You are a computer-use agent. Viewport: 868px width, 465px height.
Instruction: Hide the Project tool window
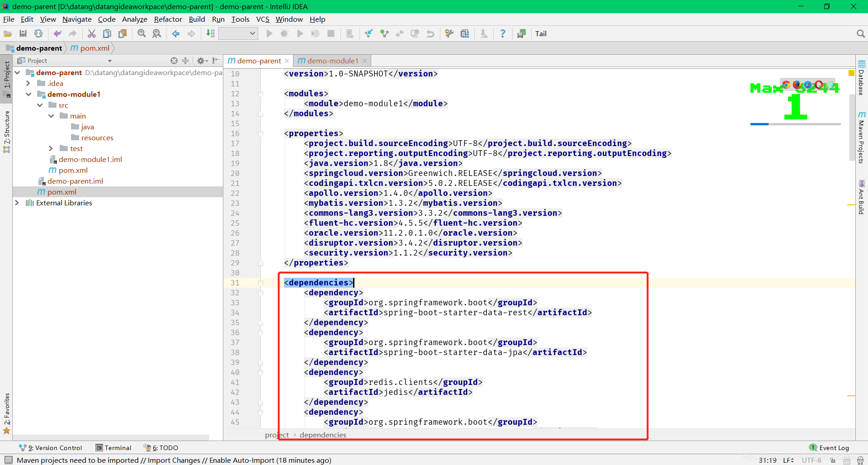pyautogui.click(x=216, y=61)
